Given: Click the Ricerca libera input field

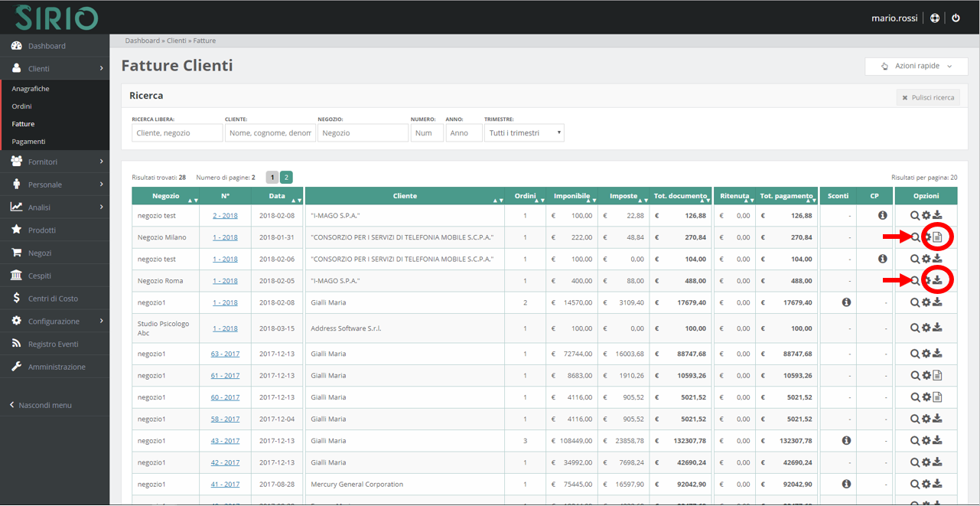Looking at the screenshot, I should (177, 133).
